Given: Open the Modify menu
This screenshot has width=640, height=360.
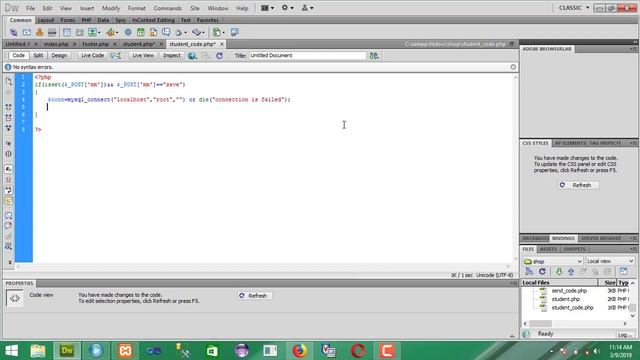Looking at the screenshot, I should (x=111, y=8).
